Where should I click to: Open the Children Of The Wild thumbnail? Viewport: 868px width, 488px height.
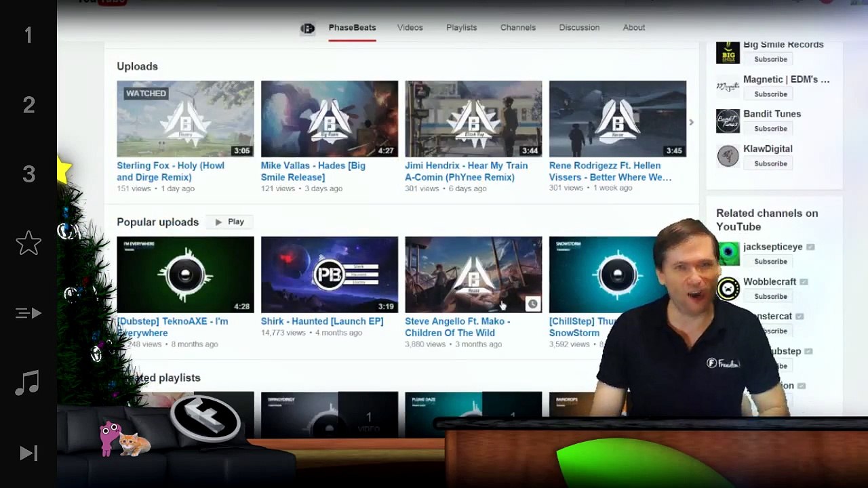click(473, 274)
